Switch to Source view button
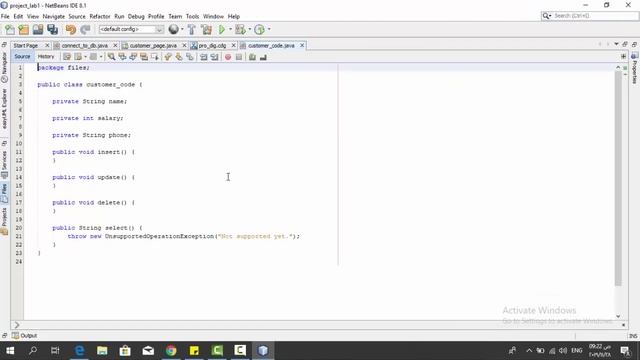The image size is (640, 360). [x=22, y=57]
